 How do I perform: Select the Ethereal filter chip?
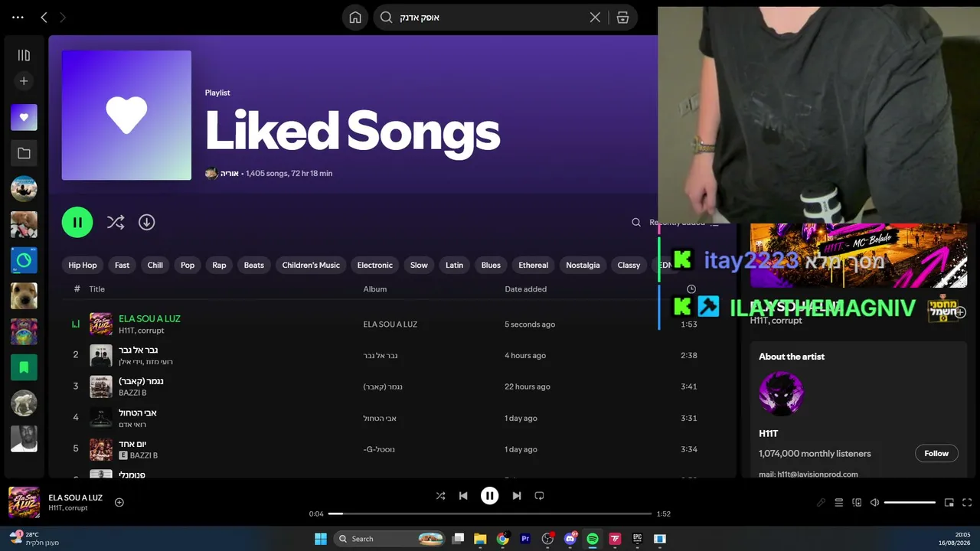[x=534, y=266]
